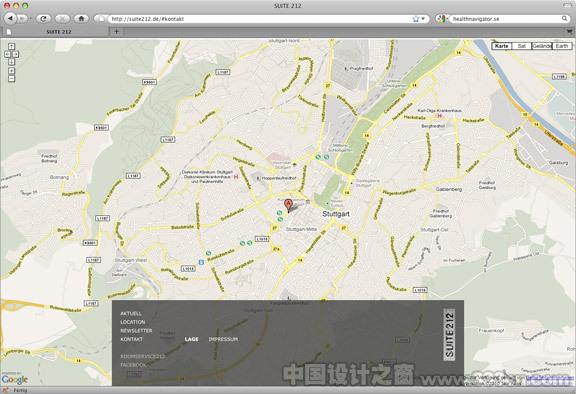Pan the map up with arrow control
The width and height of the screenshot is (576, 394).
[11, 46]
